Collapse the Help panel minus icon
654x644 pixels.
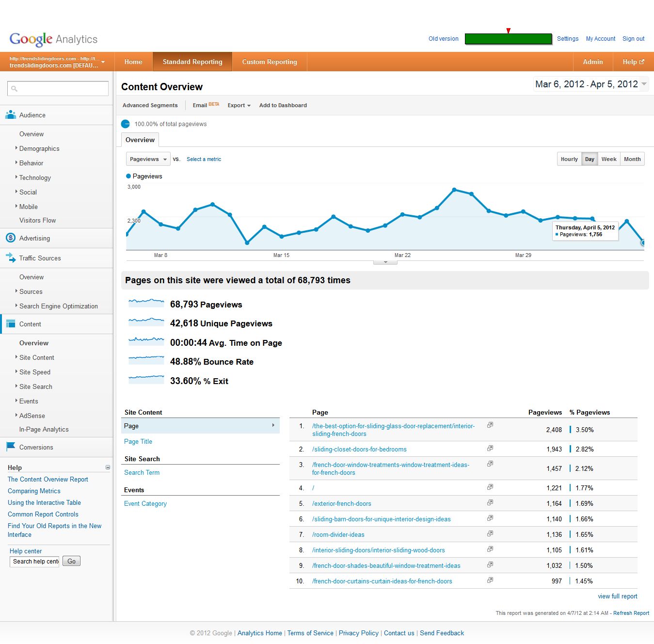[x=108, y=467]
